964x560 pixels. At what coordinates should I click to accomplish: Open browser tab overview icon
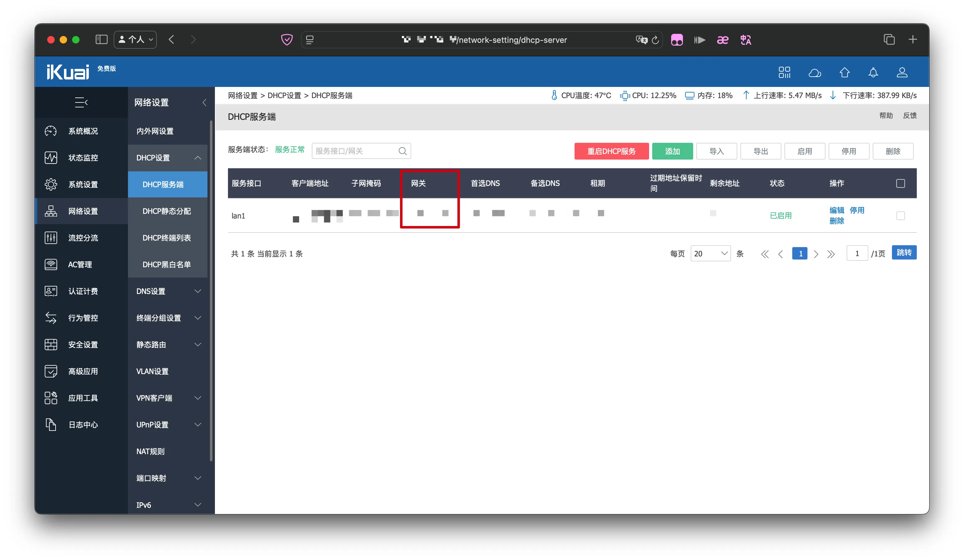[x=889, y=39]
